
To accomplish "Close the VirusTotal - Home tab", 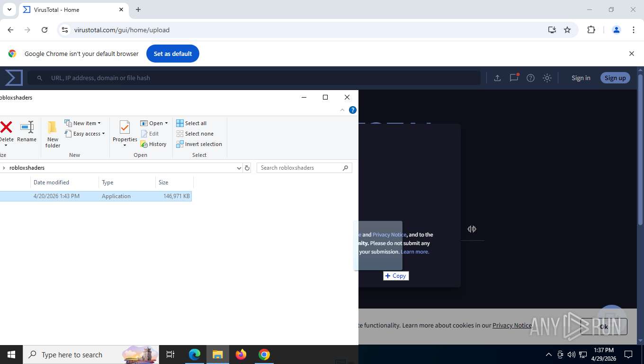I will [x=121, y=9].
